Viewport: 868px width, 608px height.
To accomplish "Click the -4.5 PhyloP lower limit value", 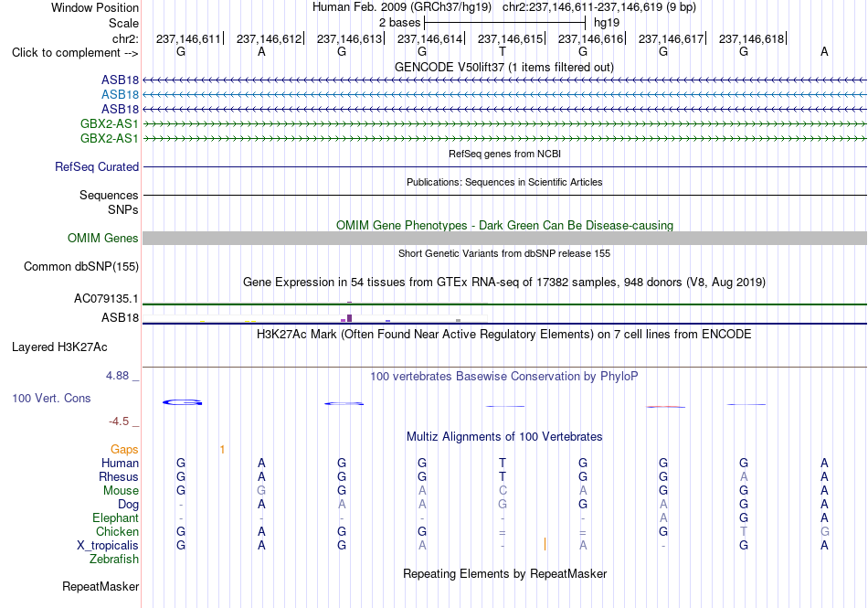I will 119,422.
